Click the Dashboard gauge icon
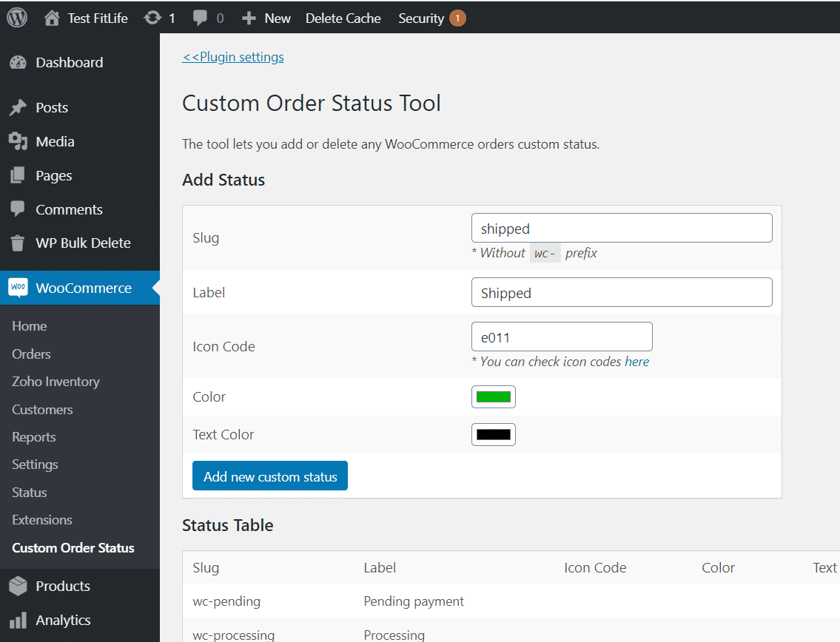This screenshot has height=642, width=840. pos(18,63)
